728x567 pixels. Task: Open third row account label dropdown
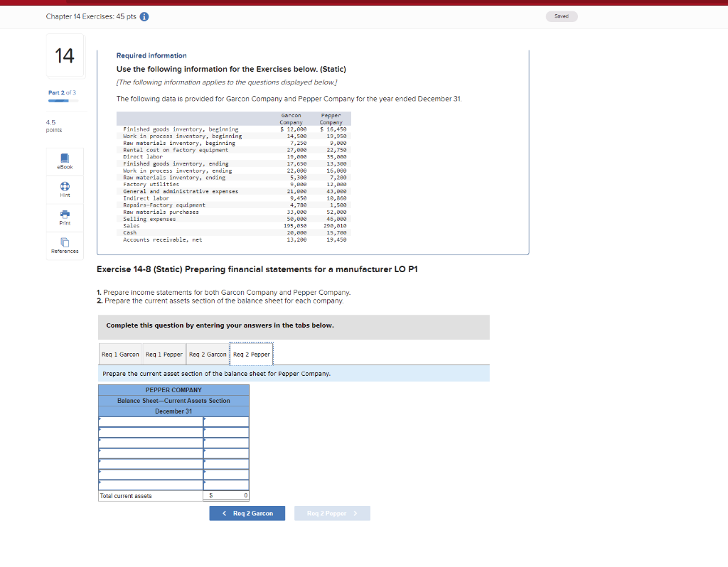coord(151,443)
